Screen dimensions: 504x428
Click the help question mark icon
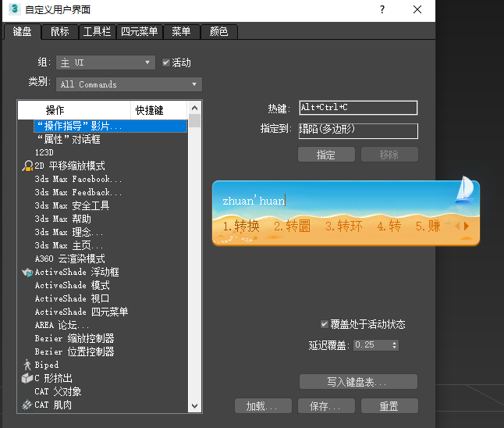click(x=382, y=9)
